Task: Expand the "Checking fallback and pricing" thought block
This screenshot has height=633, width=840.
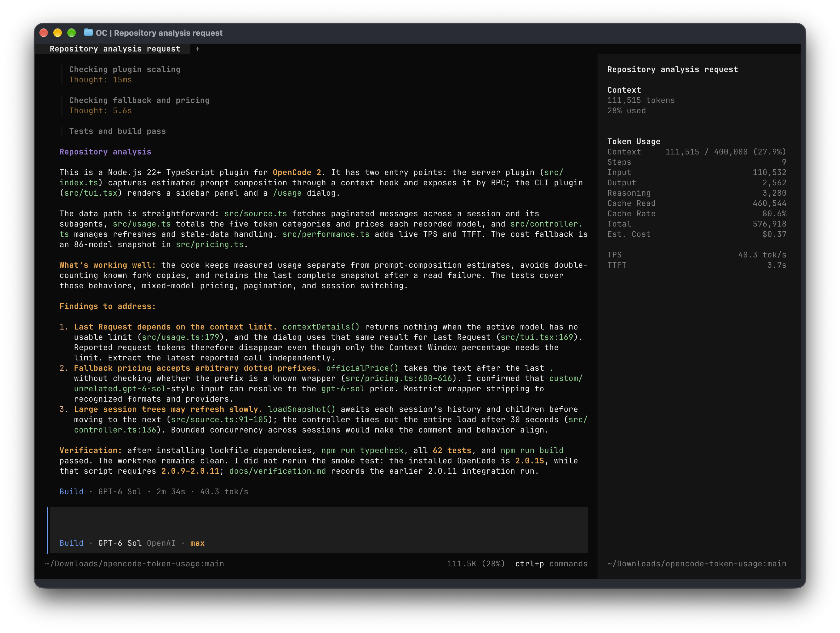Action: tap(139, 100)
